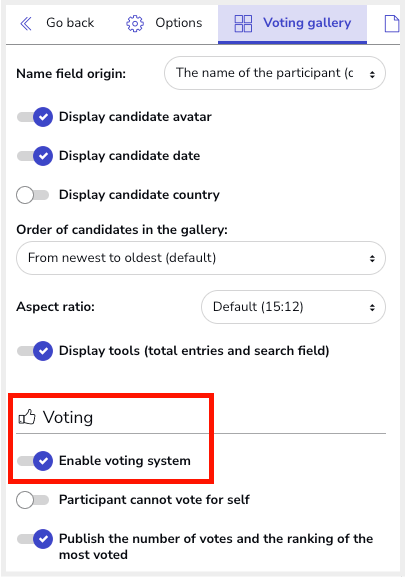Switch to the Options tab
This screenshot has width=405, height=577.
click(164, 24)
